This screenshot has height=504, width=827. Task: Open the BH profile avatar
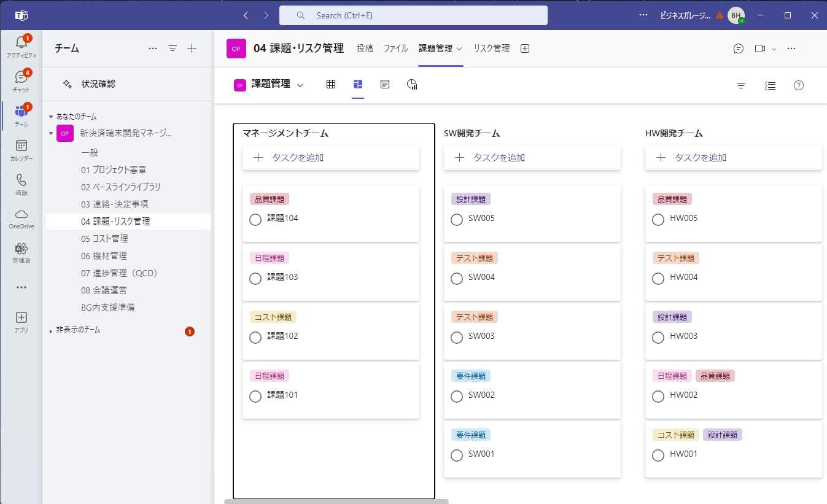pyautogui.click(x=736, y=15)
